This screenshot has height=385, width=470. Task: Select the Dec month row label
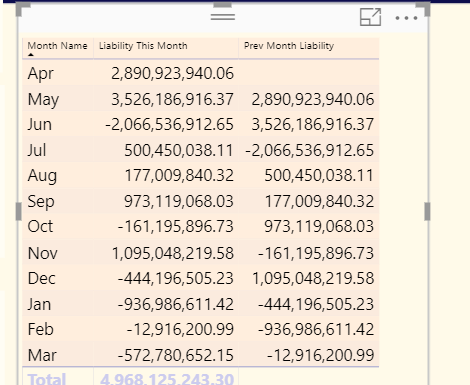point(41,279)
